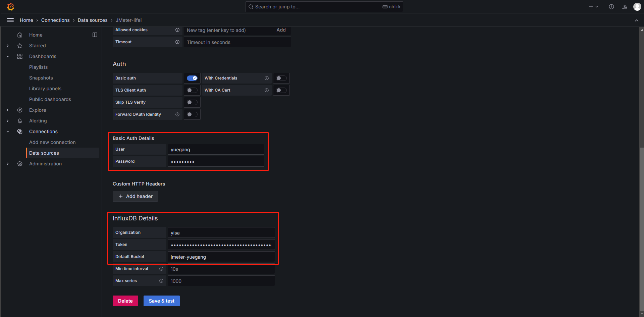Screen dimensions: 644x317
Task: Expand the Explore section chevron
Action: [x=8, y=110]
